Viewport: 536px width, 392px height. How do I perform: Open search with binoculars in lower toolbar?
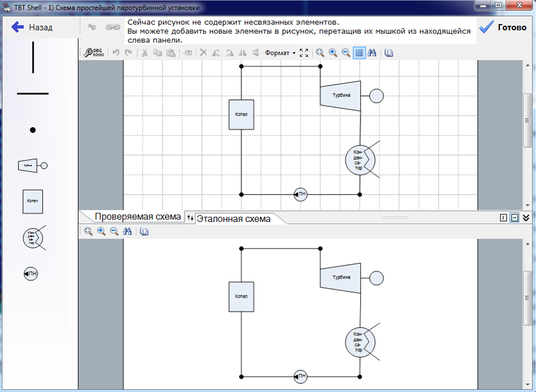pyautogui.click(x=127, y=231)
